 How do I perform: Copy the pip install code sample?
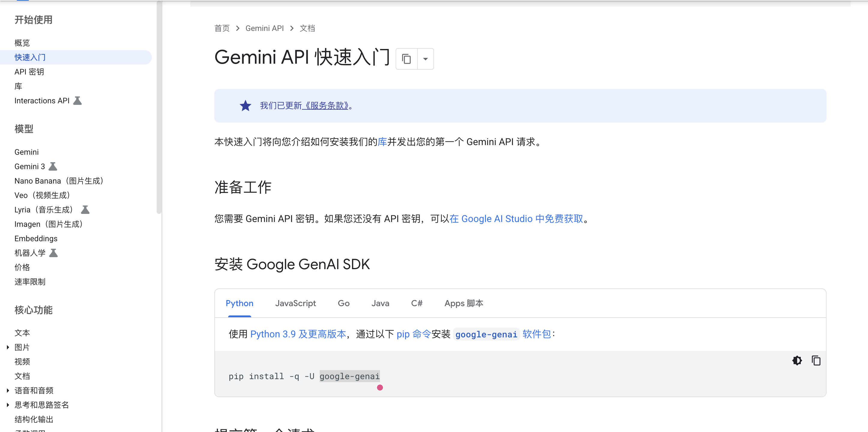[x=816, y=361]
